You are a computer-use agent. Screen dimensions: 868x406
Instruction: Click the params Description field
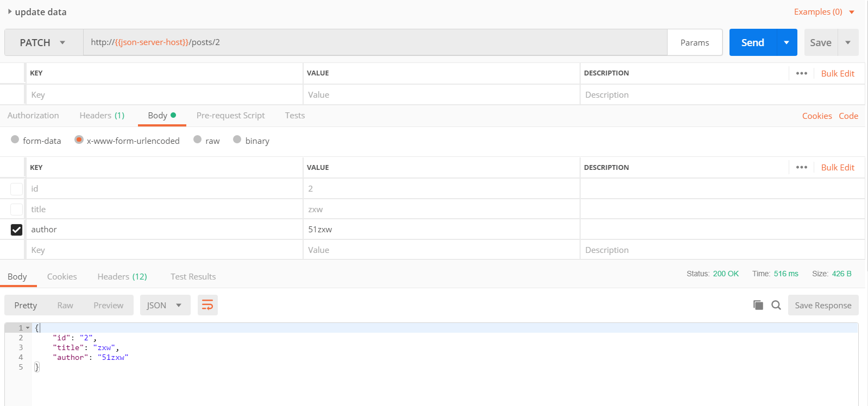click(722, 94)
